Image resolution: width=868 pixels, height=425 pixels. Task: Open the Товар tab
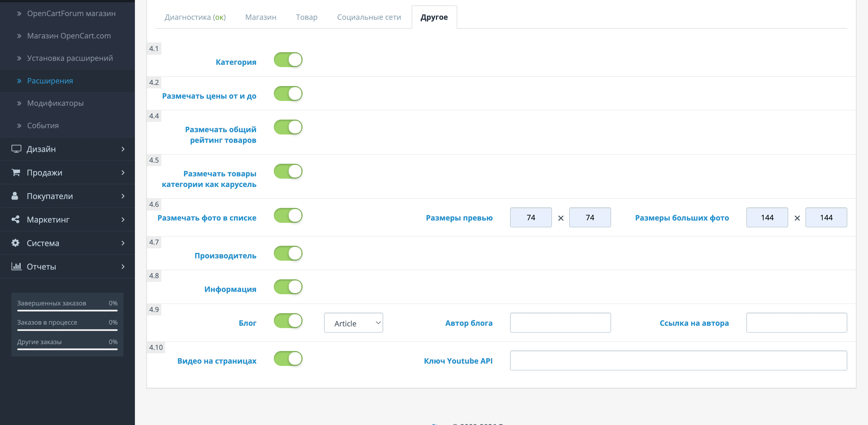(x=307, y=17)
